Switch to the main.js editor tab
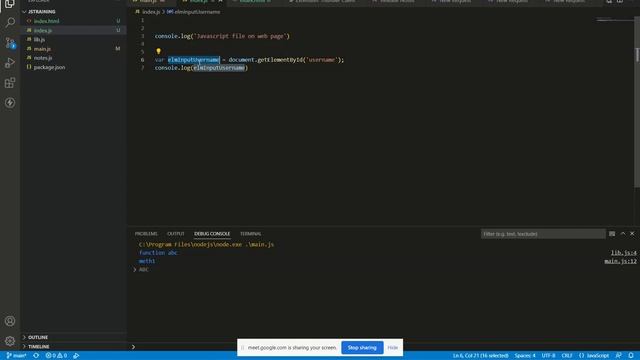The image size is (640, 360). coord(149,2)
